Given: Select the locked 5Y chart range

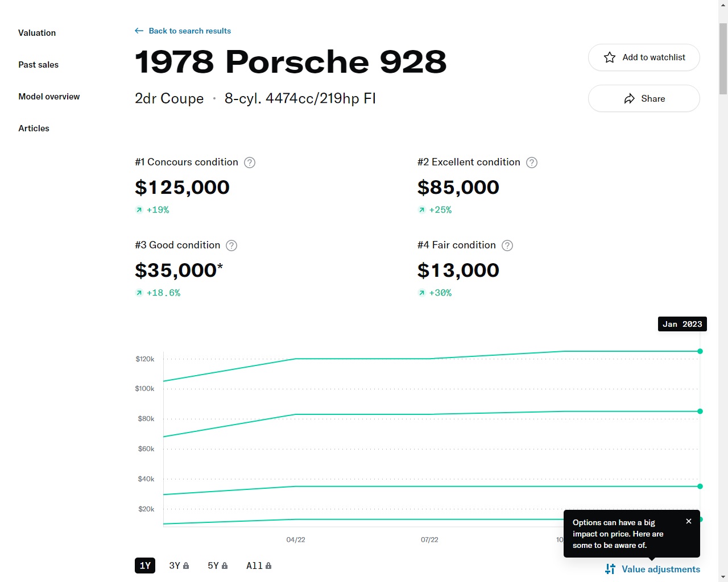Looking at the screenshot, I should [217, 566].
